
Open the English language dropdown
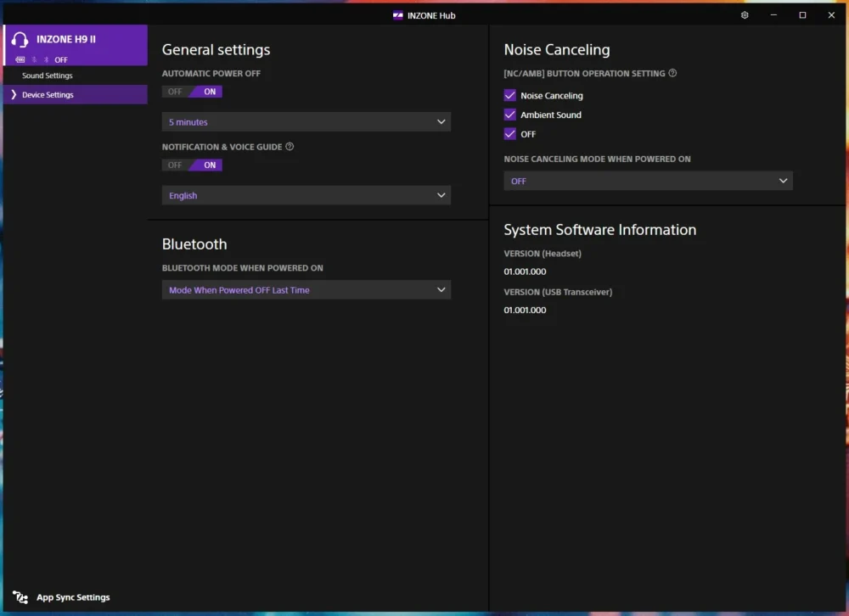306,195
